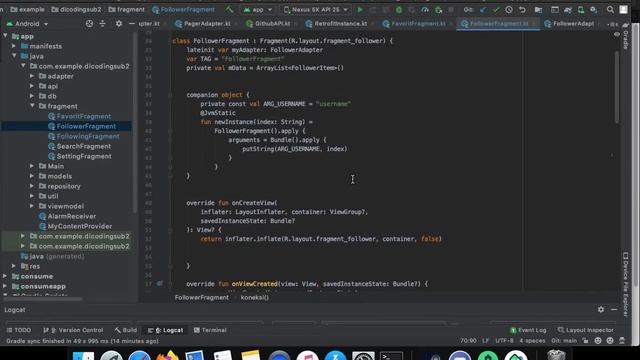
Task: Click the happy smiley feedback icon
Action: coord(598,340)
